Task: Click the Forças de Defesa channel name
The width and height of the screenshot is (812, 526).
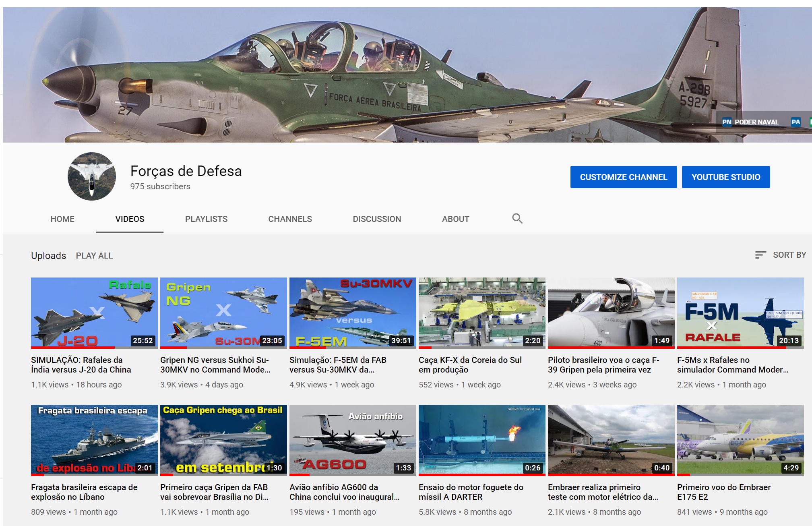Action: [186, 171]
